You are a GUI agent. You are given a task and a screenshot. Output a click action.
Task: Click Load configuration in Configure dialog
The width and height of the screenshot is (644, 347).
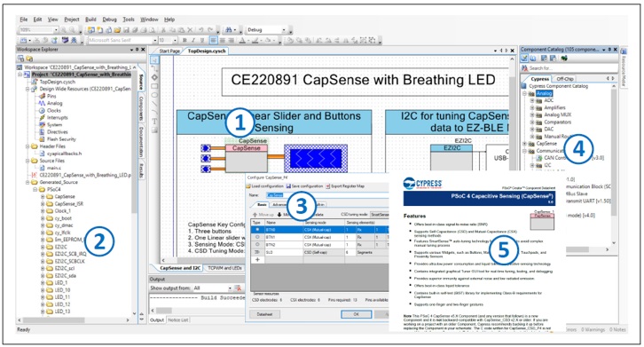pyautogui.click(x=265, y=186)
